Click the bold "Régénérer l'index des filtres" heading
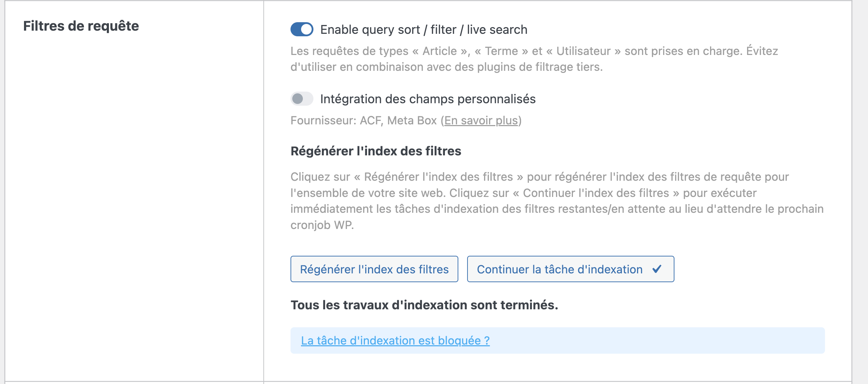The image size is (868, 384). point(375,151)
